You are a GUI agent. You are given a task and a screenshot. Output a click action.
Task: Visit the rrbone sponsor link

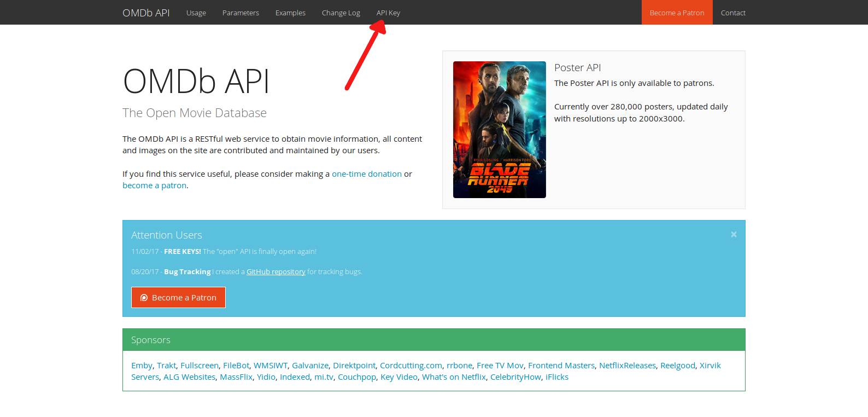pyautogui.click(x=459, y=366)
